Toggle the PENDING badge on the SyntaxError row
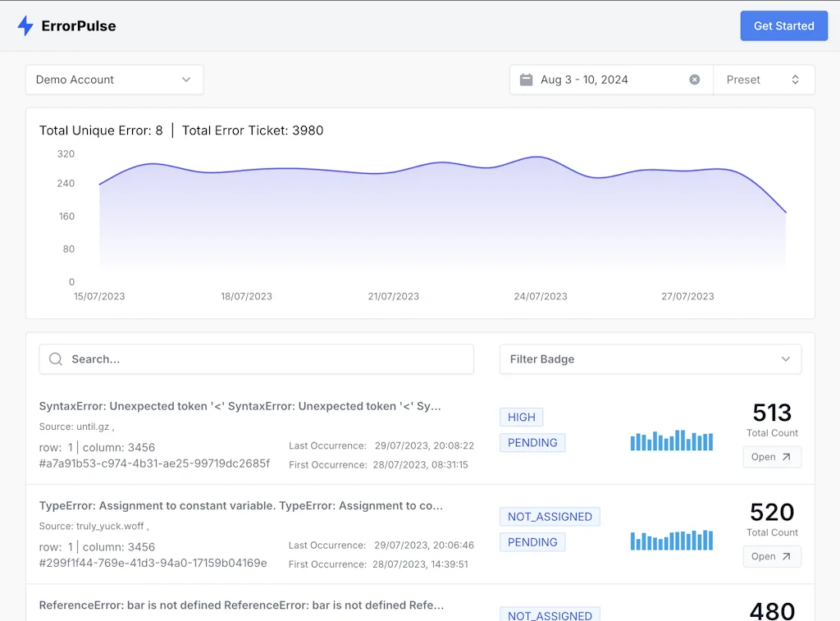Image resolution: width=840 pixels, height=621 pixels. click(532, 442)
